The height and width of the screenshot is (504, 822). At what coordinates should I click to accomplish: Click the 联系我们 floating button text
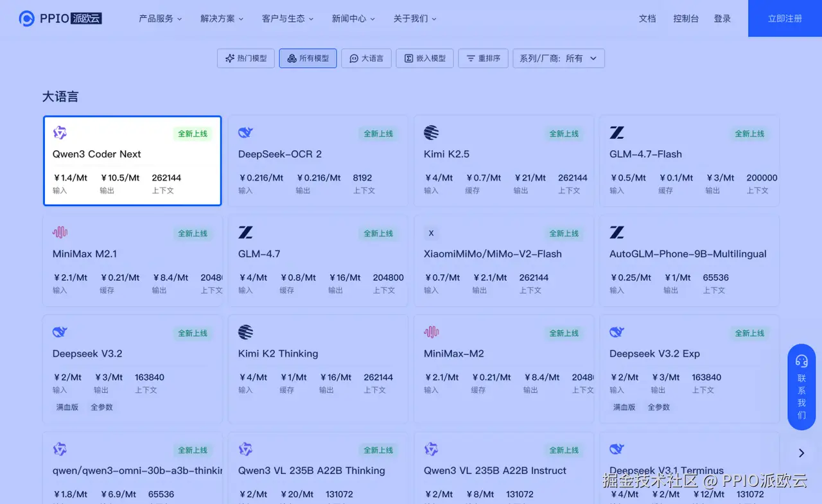coord(801,397)
